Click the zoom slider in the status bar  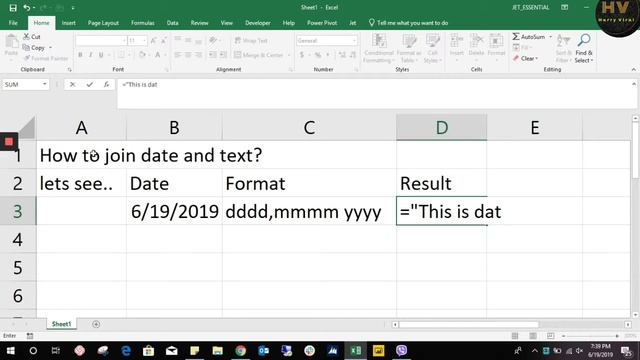pyautogui.click(x=591, y=336)
